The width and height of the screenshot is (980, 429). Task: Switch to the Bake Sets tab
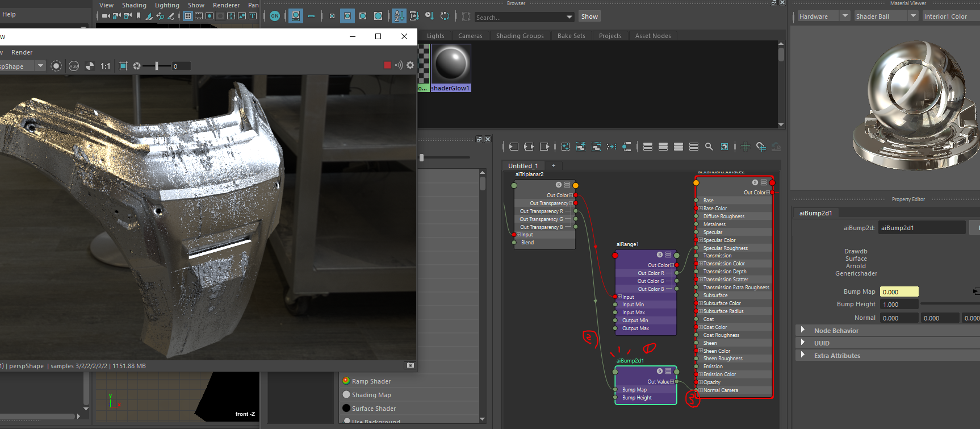571,36
